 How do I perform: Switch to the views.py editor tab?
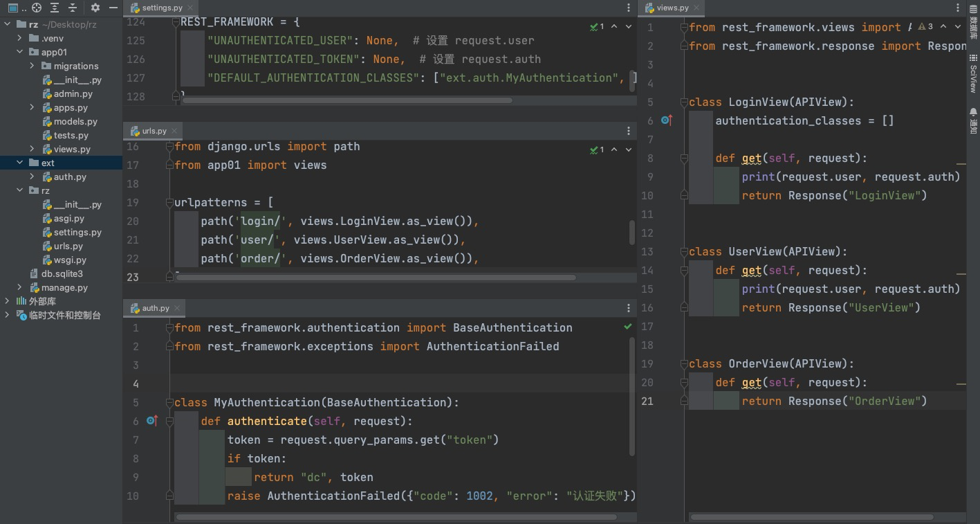coord(672,8)
